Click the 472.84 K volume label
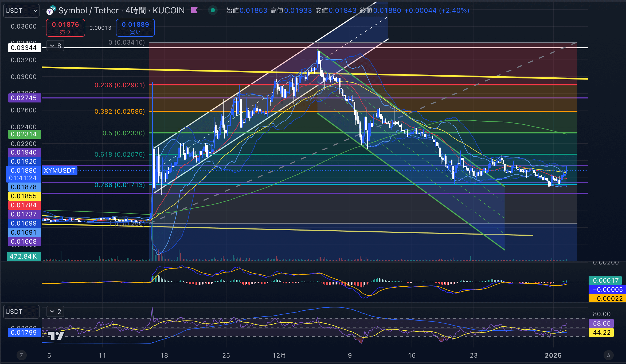Image resolution: width=626 pixels, height=364 pixels. click(x=24, y=256)
